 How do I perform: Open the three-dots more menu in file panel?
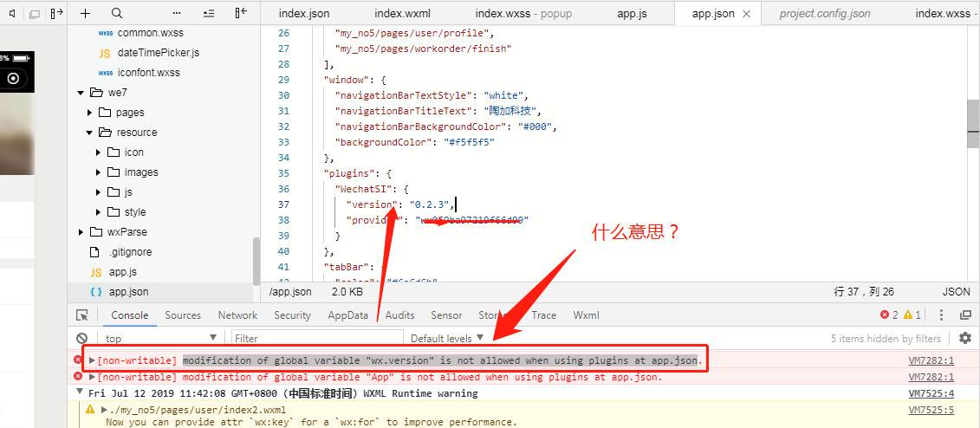(x=177, y=13)
